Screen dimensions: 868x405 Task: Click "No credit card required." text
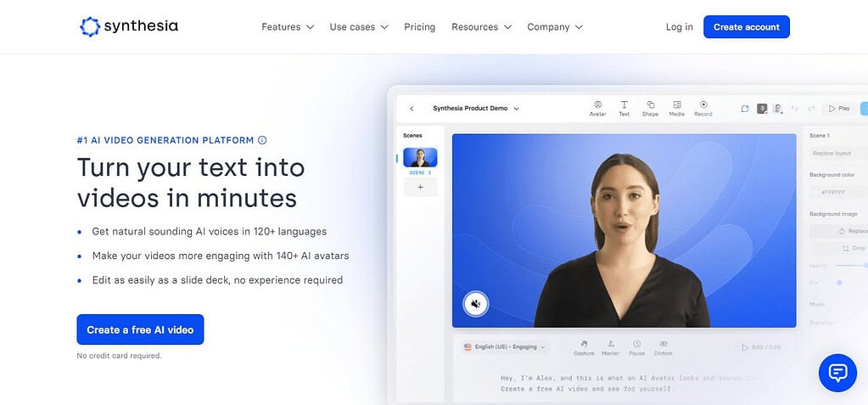[x=119, y=356]
